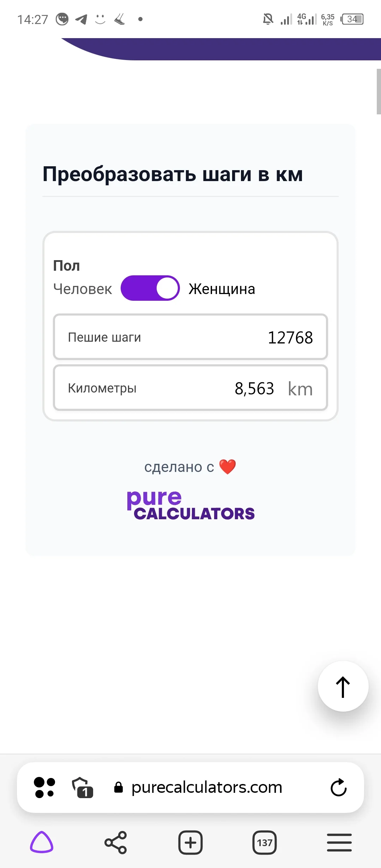
Task: Select the Женщина gender label
Action: point(222,289)
